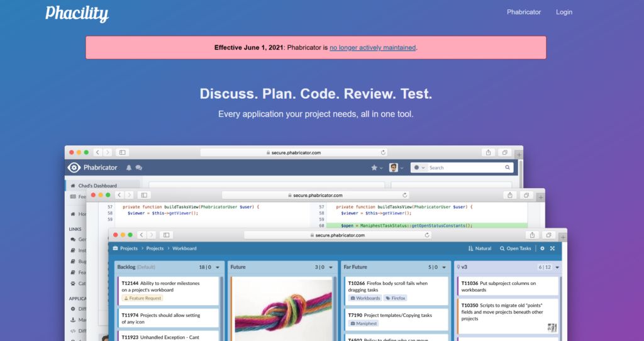Open bell notifications in the Phabricator header
The image size is (644, 341).
[128, 167]
